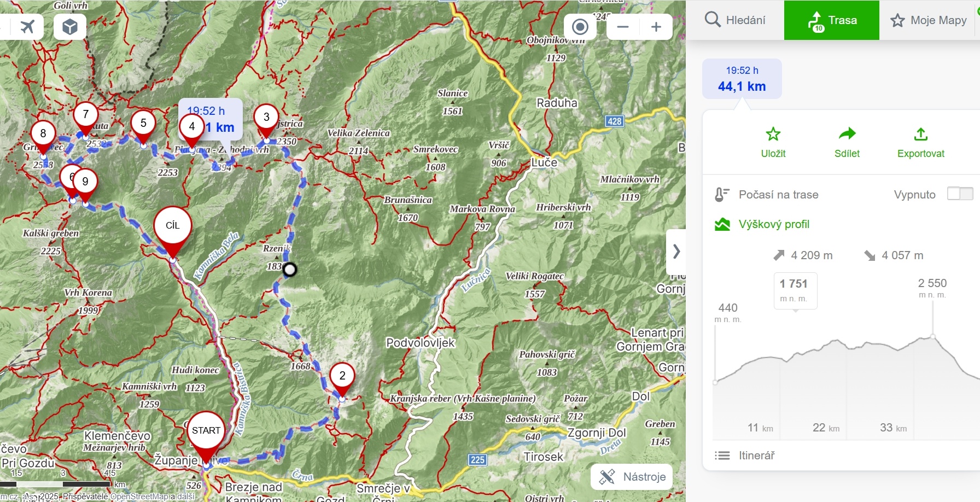Expand the Výškový profil section
Screen dimensions: 980x502
773,224
